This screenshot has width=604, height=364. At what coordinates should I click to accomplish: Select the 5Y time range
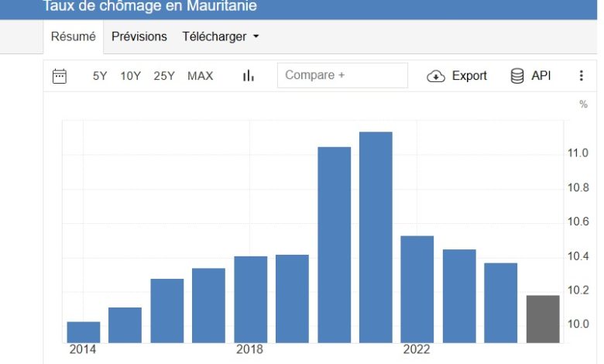101,76
